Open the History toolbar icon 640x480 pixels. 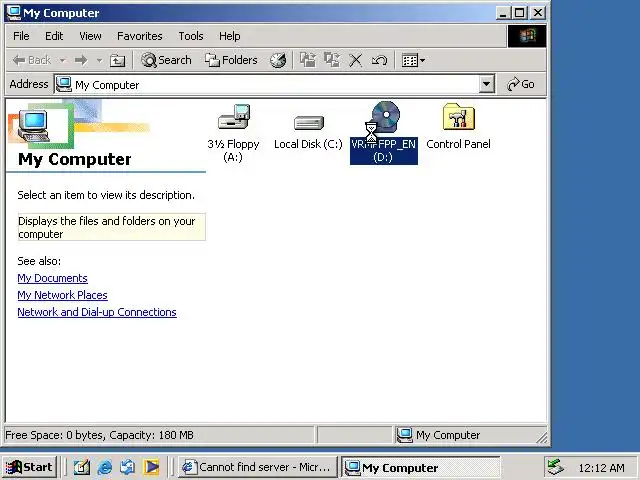[x=278, y=60]
